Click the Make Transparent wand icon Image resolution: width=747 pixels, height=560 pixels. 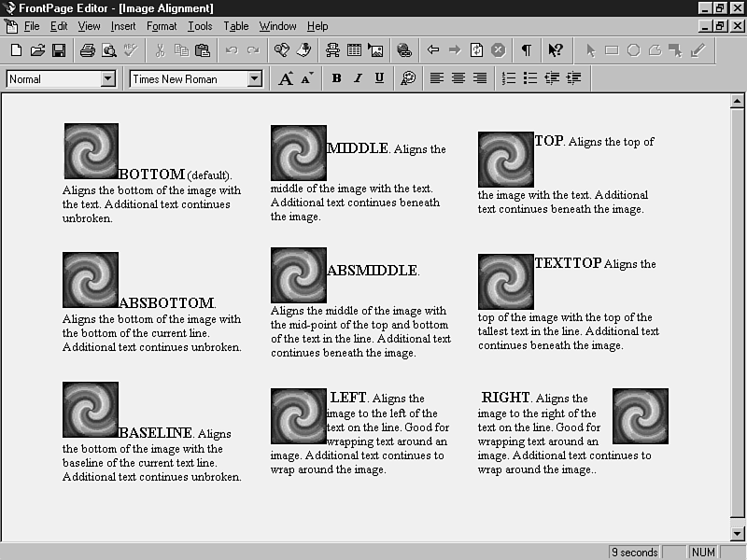(x=698, y=50)
